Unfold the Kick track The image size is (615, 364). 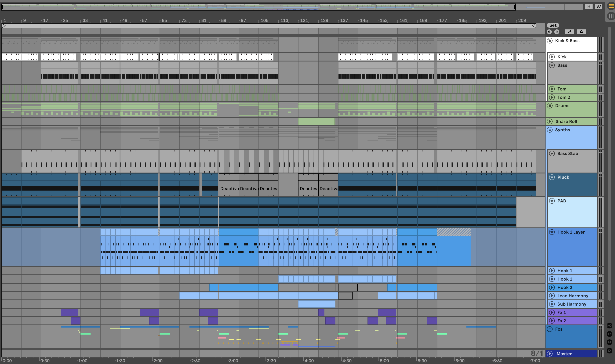[x=552, y=57]
